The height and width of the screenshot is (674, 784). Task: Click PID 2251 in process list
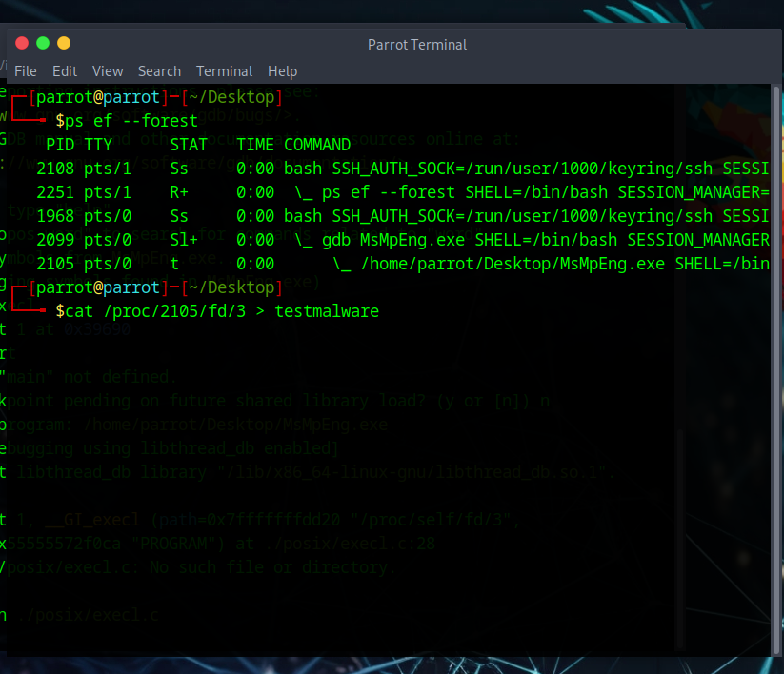pyautogui.click(x=55, y=192)
